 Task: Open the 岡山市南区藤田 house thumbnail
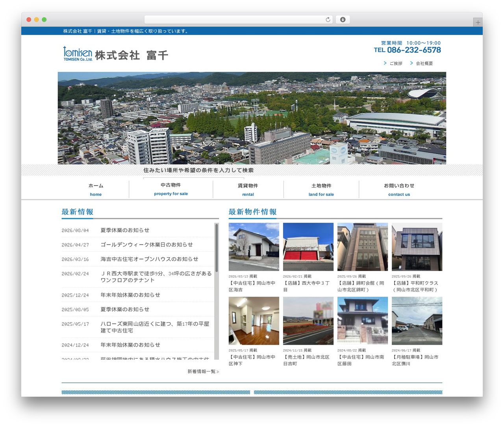pyautogui.click(x=363, y=321)
